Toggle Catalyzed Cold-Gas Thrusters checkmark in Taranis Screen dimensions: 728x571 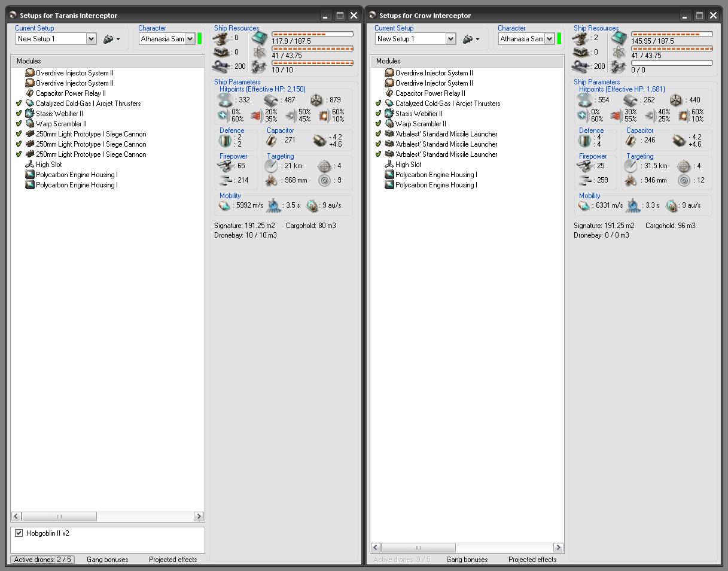coord(19,104)
